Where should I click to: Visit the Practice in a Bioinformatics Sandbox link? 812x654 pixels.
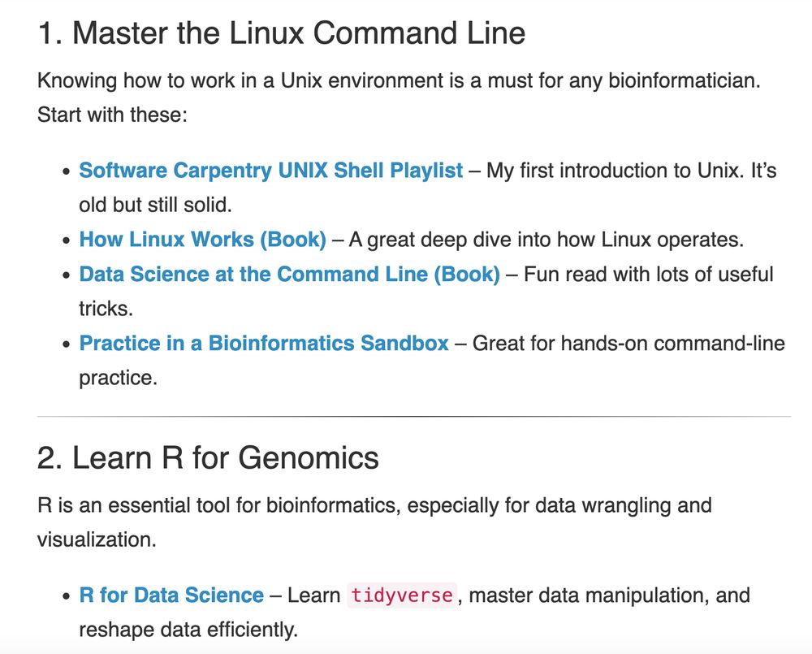[264, 343]
